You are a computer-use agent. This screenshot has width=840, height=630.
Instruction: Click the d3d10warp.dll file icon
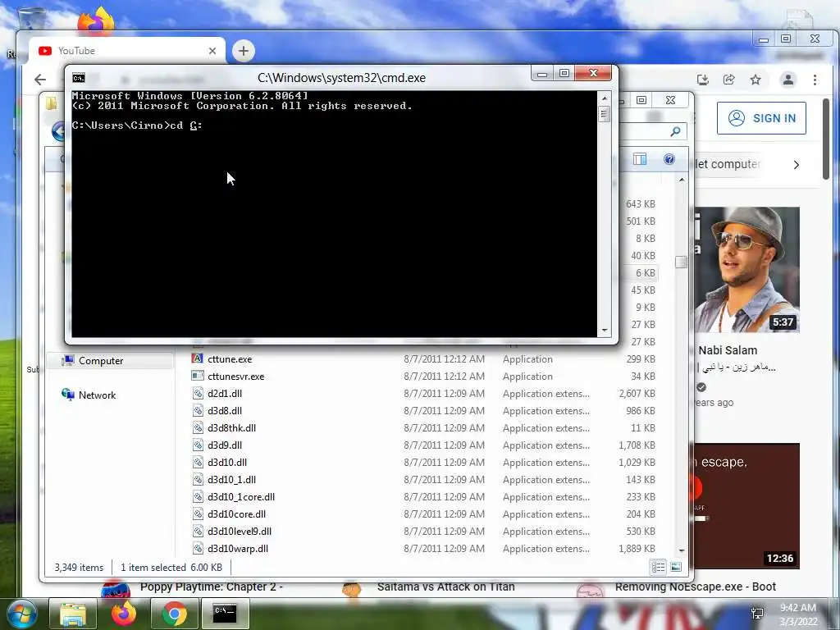(x=198, y=548)
